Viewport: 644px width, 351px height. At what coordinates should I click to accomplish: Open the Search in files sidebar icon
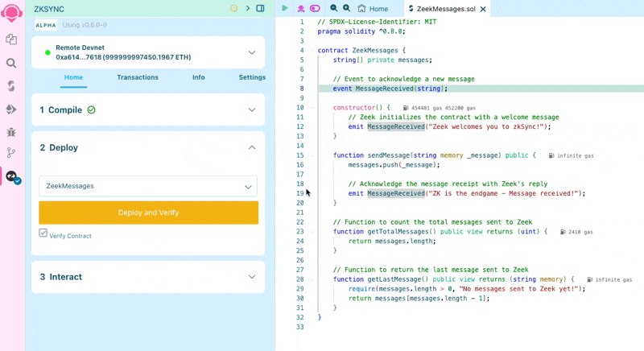tap(11, 63)
